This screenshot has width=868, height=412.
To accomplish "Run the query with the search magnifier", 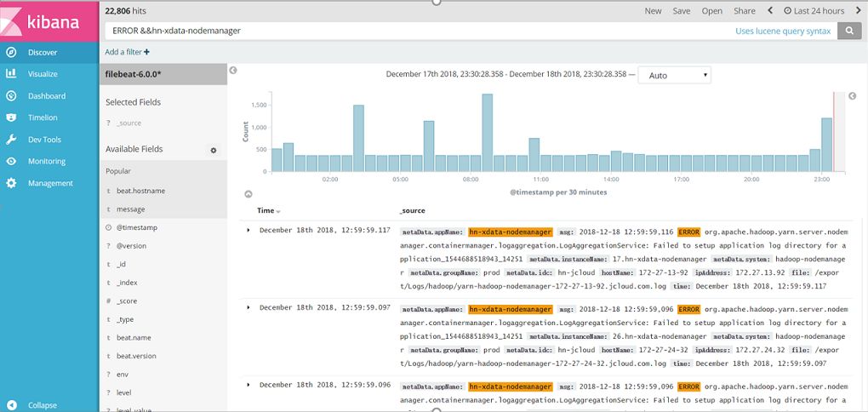I will (x=849, y=31).
